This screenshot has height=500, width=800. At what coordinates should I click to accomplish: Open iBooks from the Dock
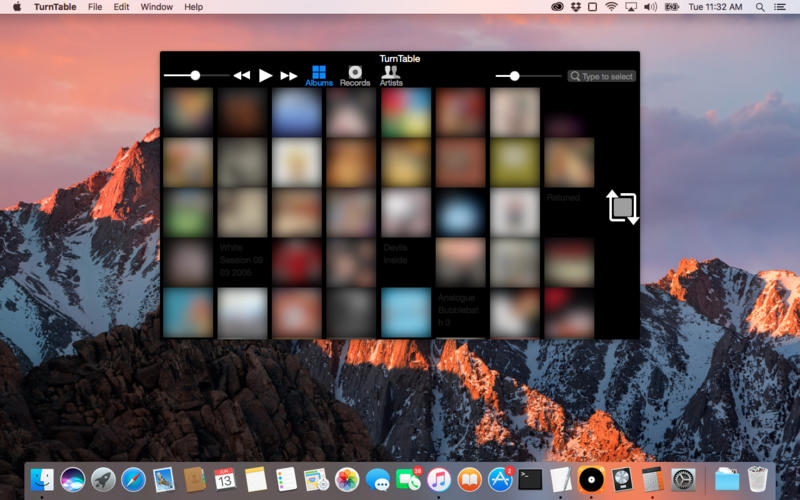click(x=469, y=480)
